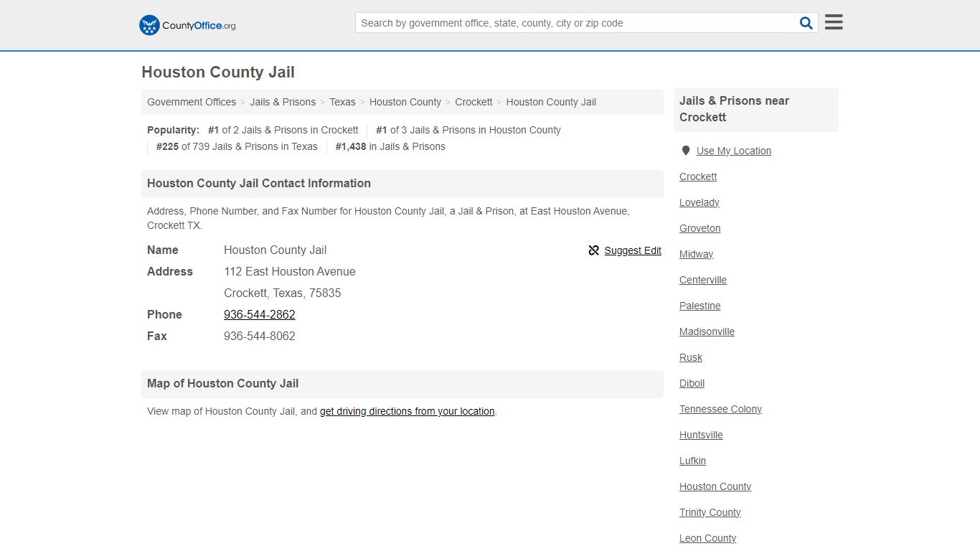Select the name value Houston County Jail
Image resolution: width=980 pixels, height=551 pixels.
pyautogui.click(x=275, y=250)
